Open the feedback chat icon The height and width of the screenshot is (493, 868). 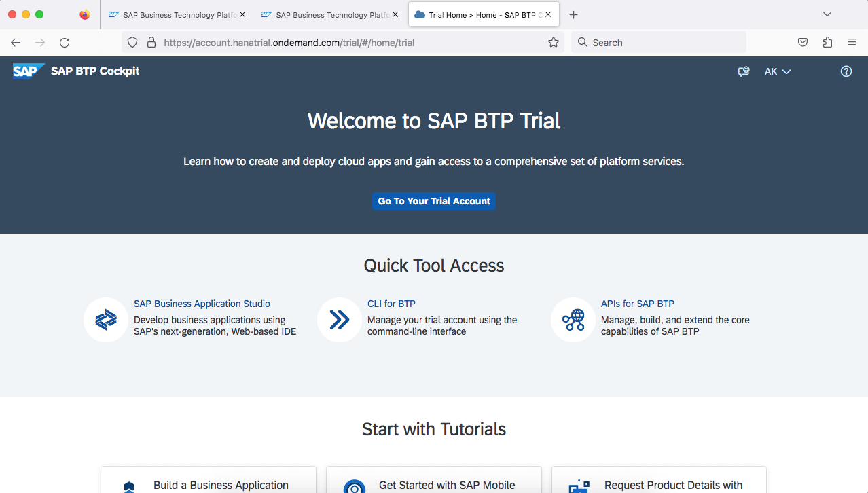click(x=744, y=71)
